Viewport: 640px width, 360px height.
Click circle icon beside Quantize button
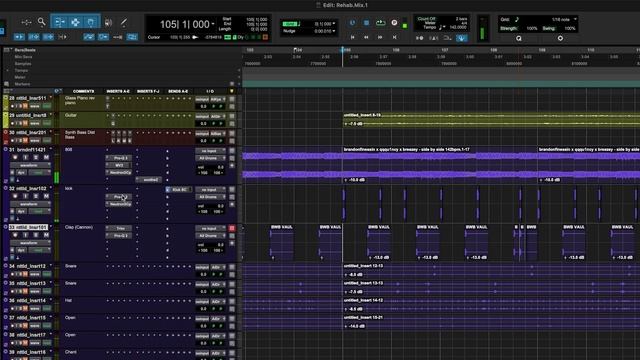[560, 38]
